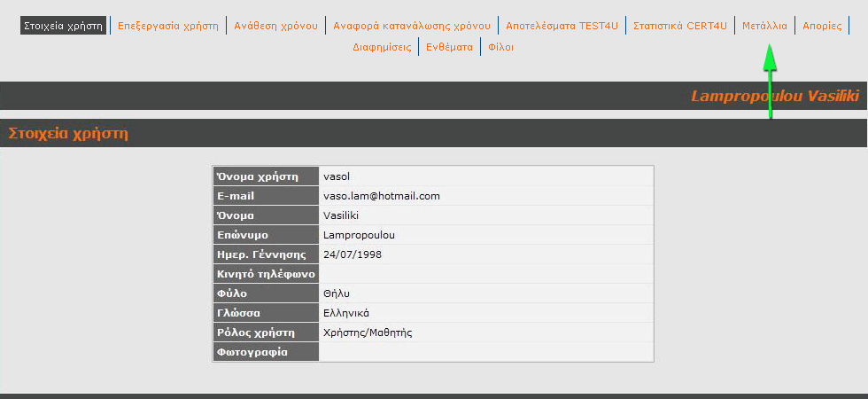The image size is (868, 399).
Task: Click the Όνομα χρήστη label cell
Action: tap(266, 176)
